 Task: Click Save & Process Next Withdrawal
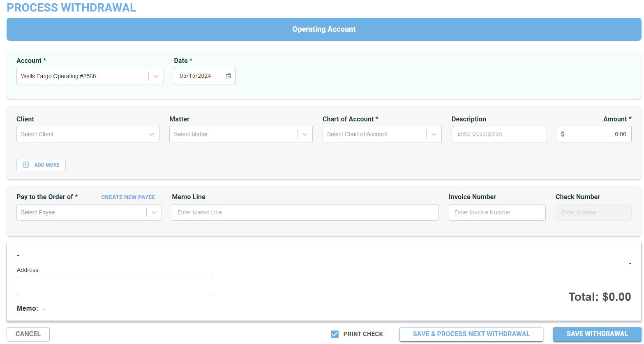click(471, 334)
